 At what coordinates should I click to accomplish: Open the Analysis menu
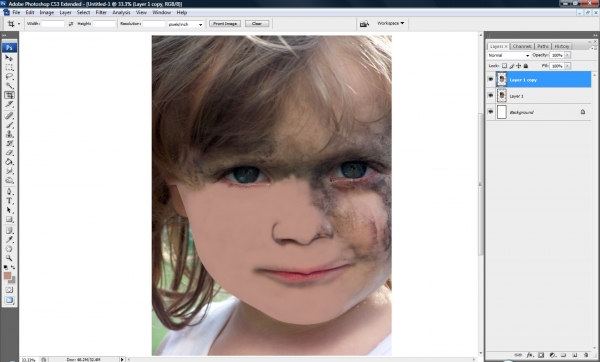(x=121, y=12)
